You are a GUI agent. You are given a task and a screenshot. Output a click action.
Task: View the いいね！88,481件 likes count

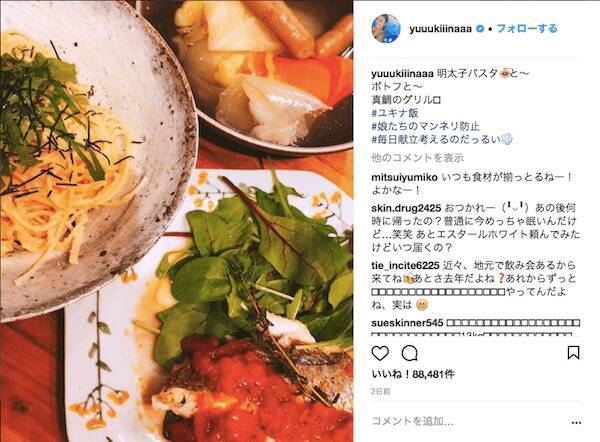(x=412, y=374)
